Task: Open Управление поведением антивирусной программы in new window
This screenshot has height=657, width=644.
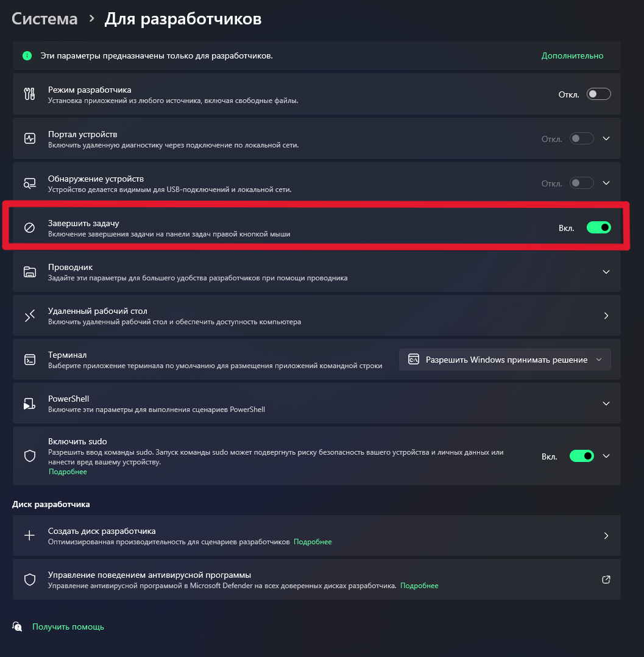Action: pos(606,579)
